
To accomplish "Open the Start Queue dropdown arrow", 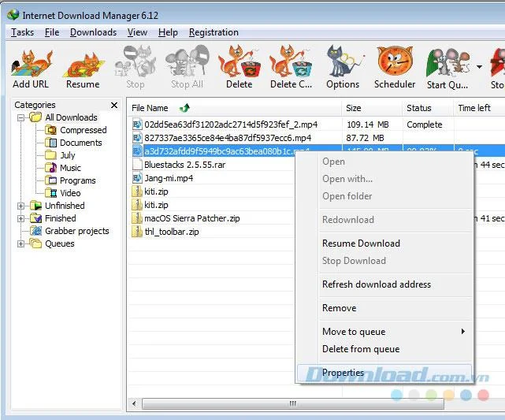I will tap(479, 67).
